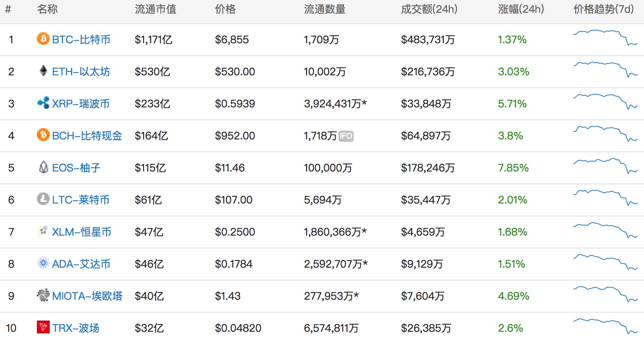Click the Bitcoin Cash coin icon
644x343 pixels.
pos(43,135)
